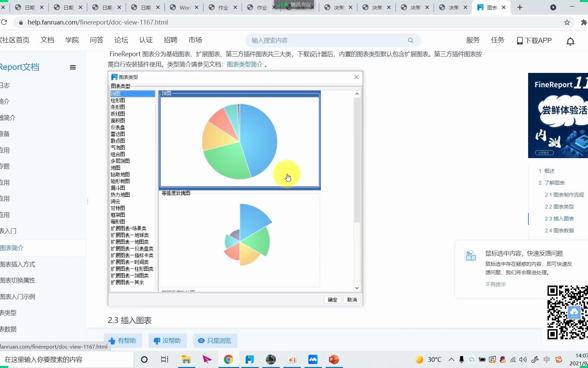Open PowerPoint from the taskbar
Viewport: 588px width, 368px height.
(x=334, y=359)
